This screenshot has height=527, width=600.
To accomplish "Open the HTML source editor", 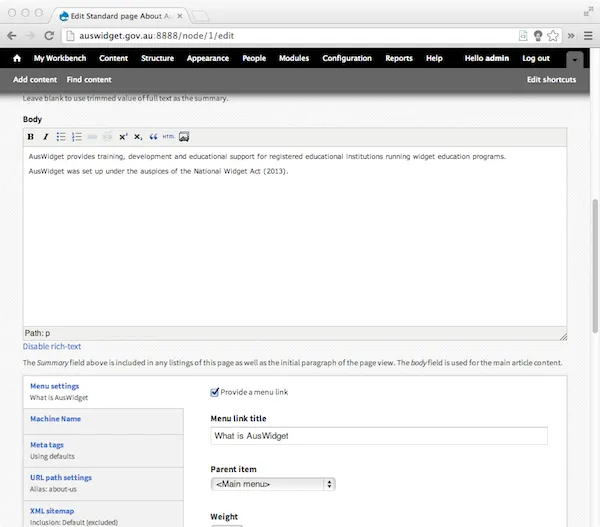I will tap(168, 137).
